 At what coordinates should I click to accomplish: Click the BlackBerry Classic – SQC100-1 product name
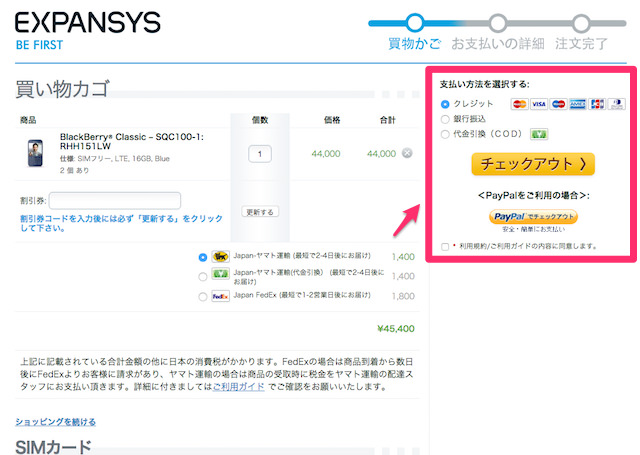pyautogui.click(x=131, y=141)
